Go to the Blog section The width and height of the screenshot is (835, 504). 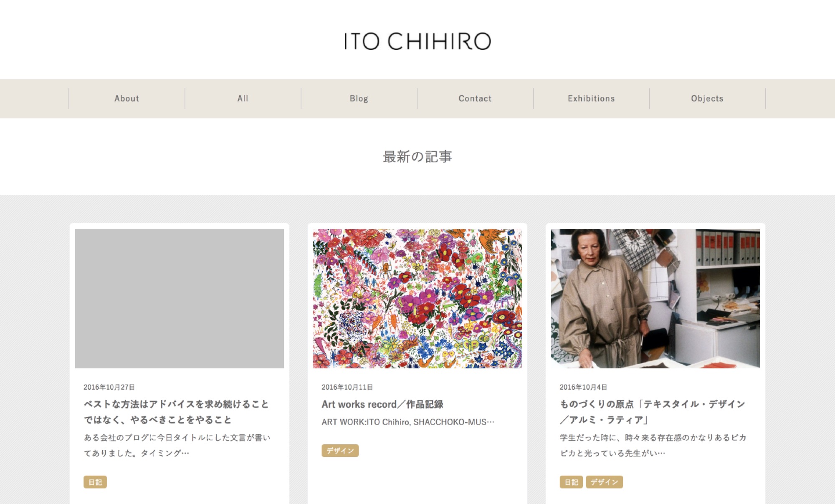[x=359, y=98]
